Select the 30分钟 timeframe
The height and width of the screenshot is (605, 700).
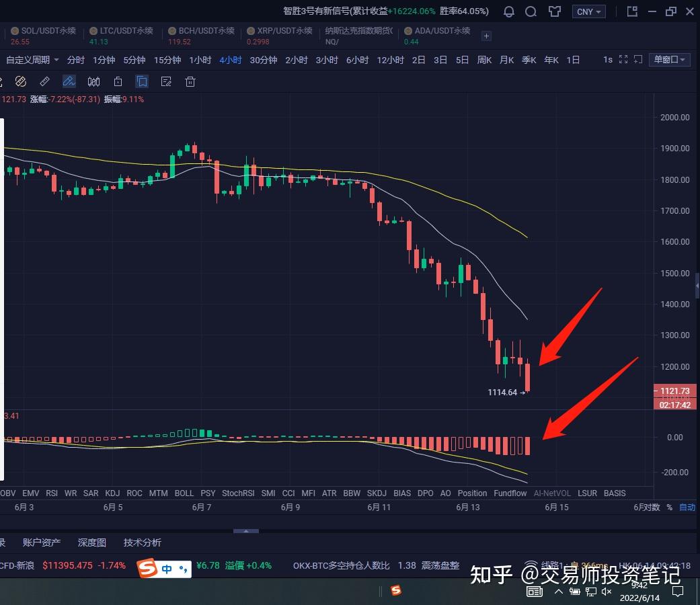(x=264, y=60)
